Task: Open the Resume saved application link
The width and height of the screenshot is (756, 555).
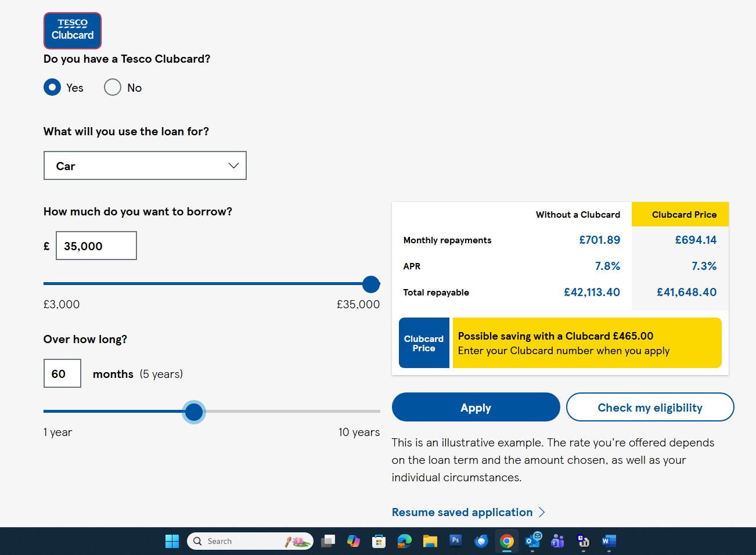Action: click(x=462, y=512)
